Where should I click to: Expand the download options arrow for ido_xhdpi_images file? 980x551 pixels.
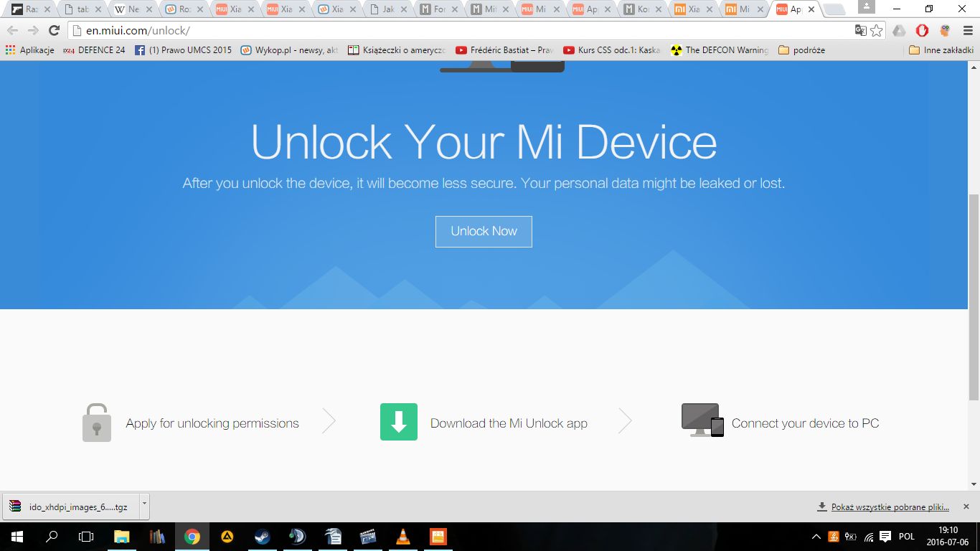pos(144,504)
